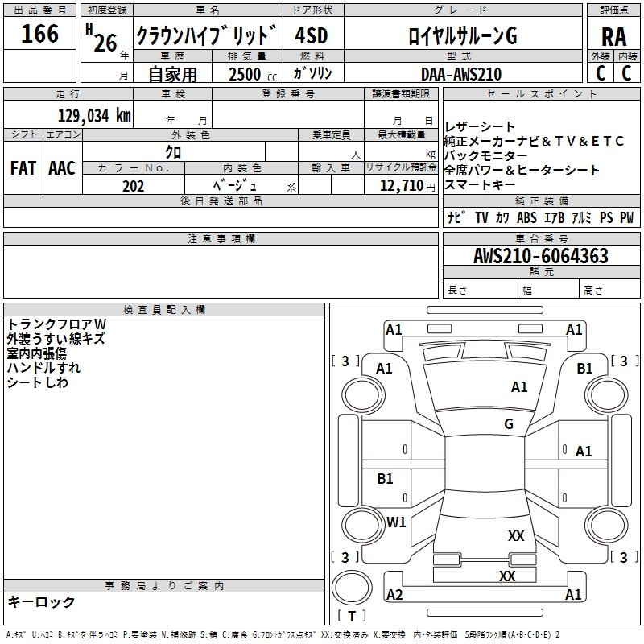This screenshot has height=644, width=644.
Task: Click the lot number 166
Action: 40,34
